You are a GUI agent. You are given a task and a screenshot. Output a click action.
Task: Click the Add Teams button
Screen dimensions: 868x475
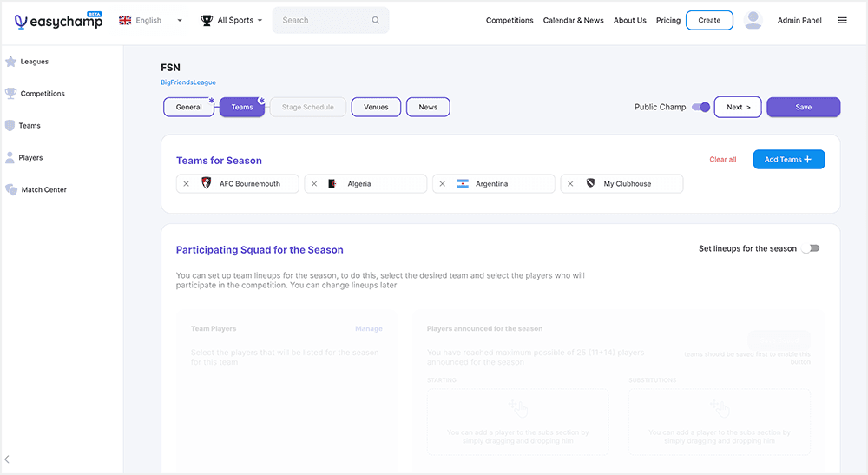point(788,160)
